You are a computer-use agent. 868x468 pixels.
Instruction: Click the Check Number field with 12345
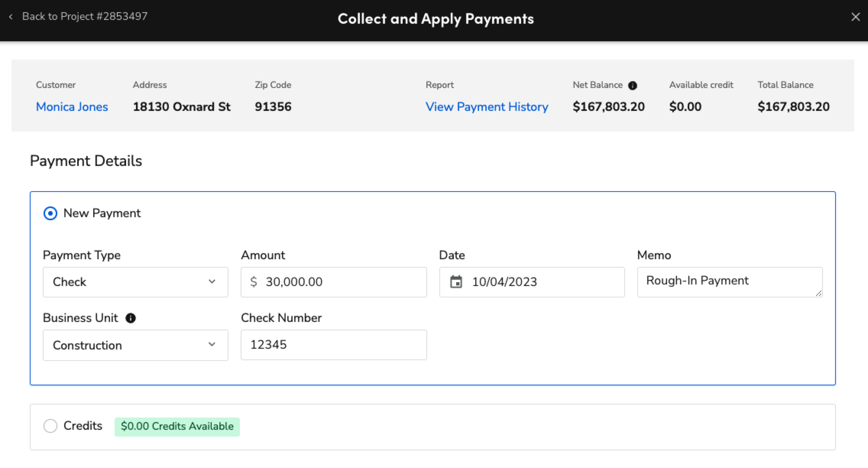[334, 345]
